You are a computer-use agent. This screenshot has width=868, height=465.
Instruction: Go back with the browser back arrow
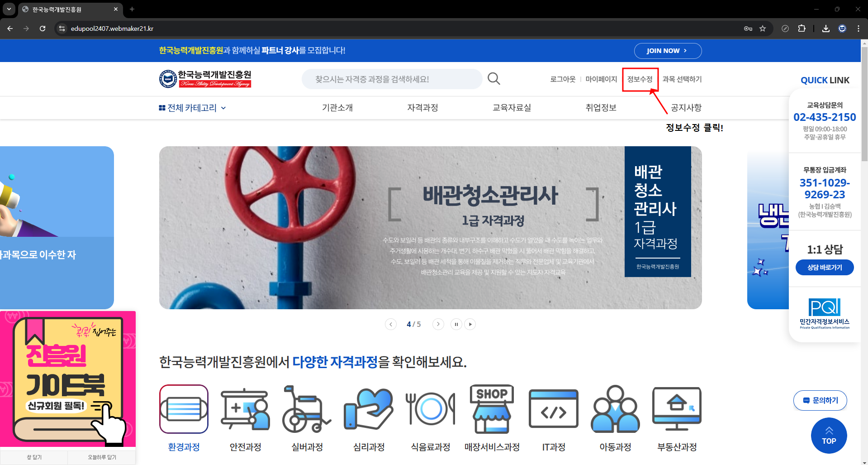[x=10, y=29]
